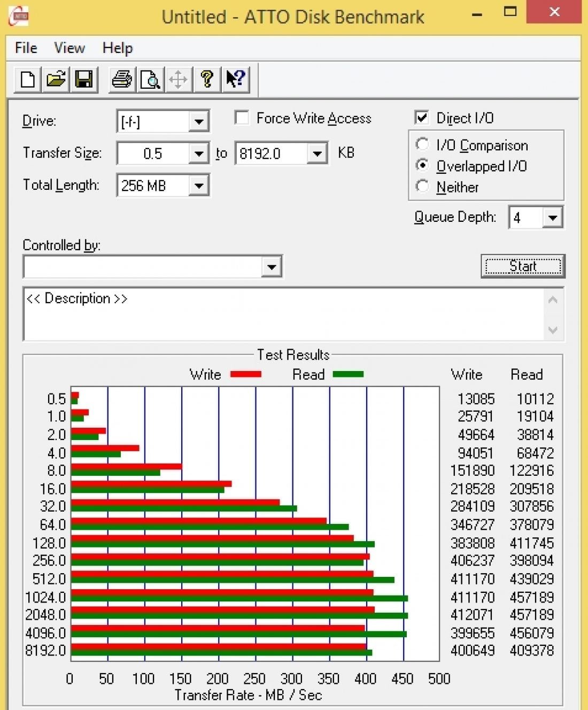Uncheck the Direct I/O checkbox
Image resolution: width=588 pixels, height=710 pixels.
click(422, 117)
